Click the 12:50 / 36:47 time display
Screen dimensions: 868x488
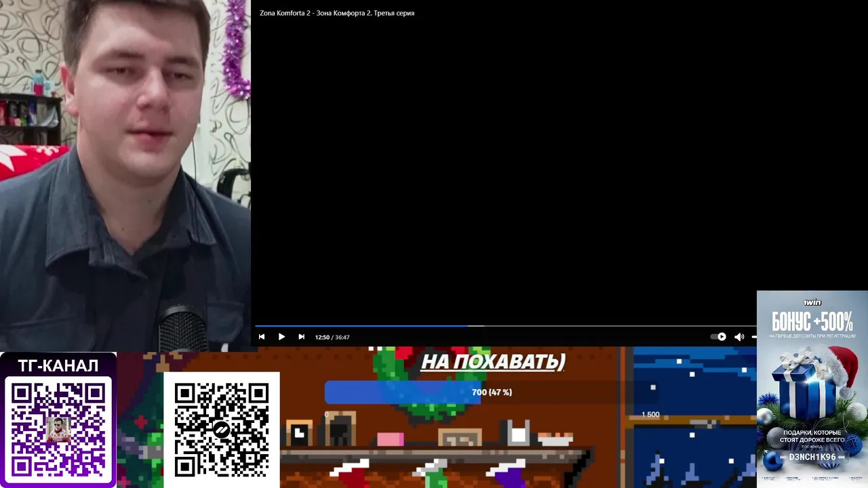pos(332,337)
